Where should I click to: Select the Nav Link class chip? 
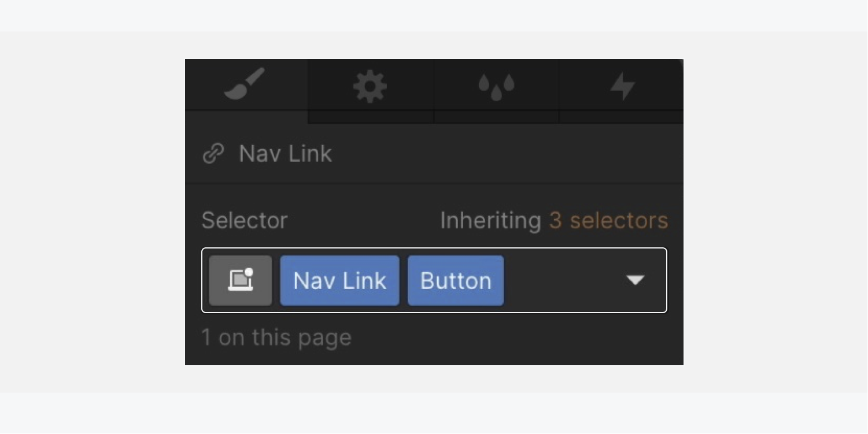[x=339, y=280]
